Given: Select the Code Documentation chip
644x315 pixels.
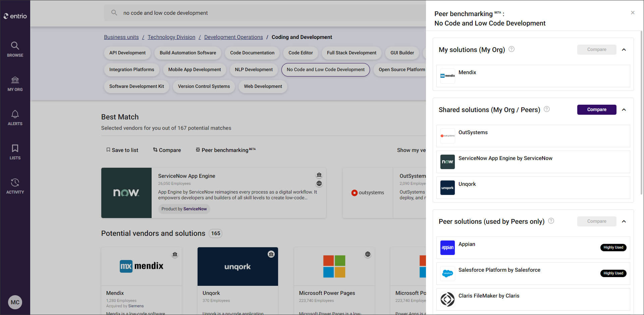Looking at the screenshot, I should 252,53.
